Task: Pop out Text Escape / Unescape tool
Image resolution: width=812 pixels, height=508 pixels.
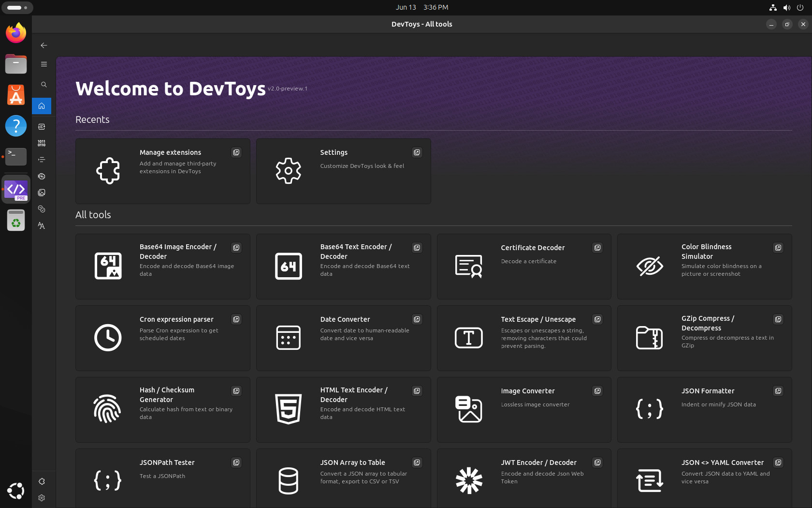Action: coord(598,319)
